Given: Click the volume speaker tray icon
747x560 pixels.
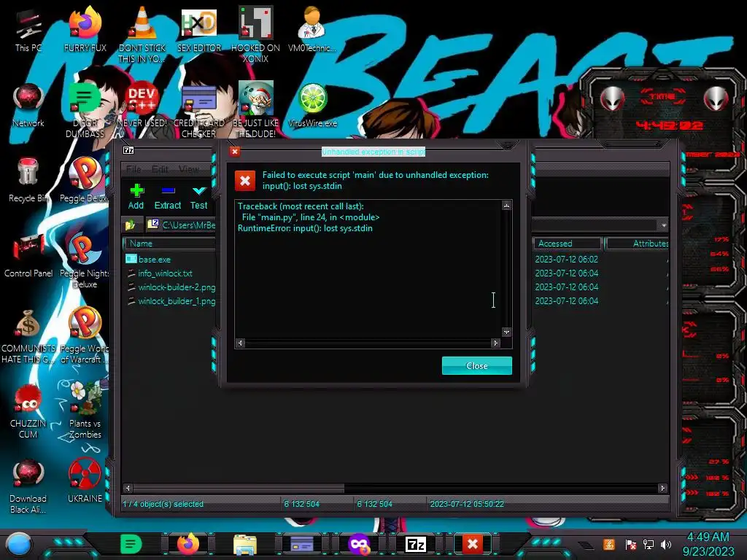Looking at the screenshot, I should click(666, 544).
